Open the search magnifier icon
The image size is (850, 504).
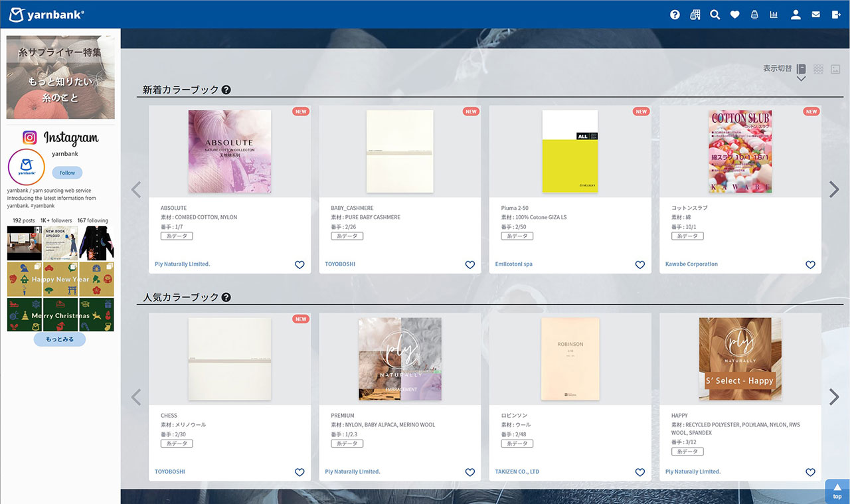715,15
